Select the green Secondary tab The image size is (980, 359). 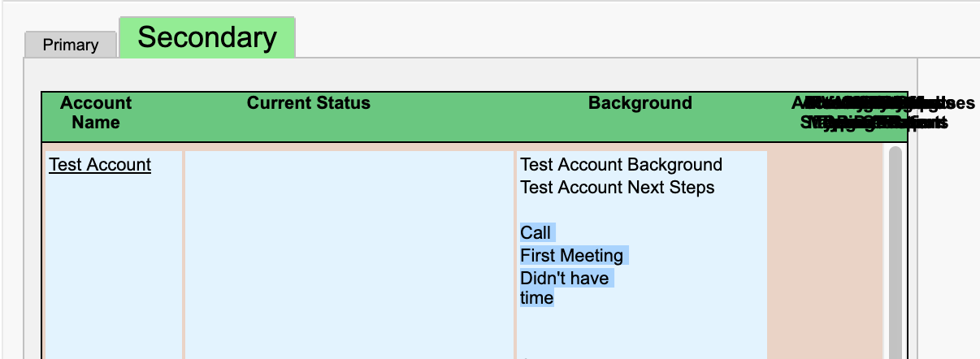(x=207, y=37)
